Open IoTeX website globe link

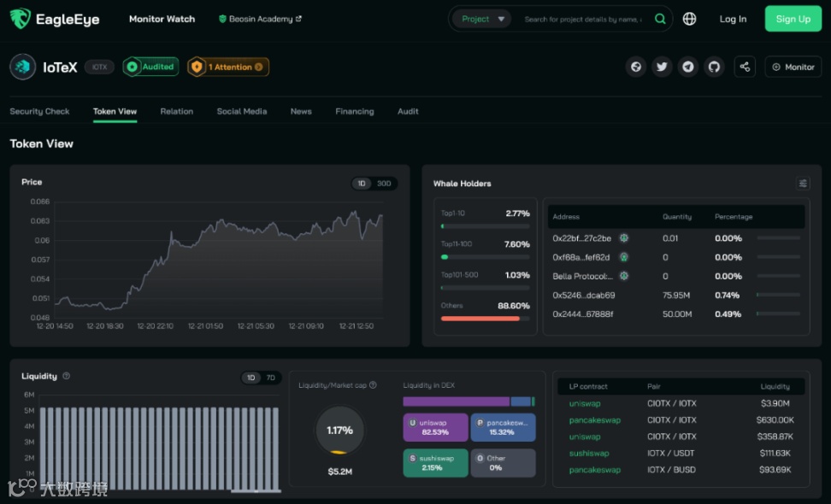[635, 67]
